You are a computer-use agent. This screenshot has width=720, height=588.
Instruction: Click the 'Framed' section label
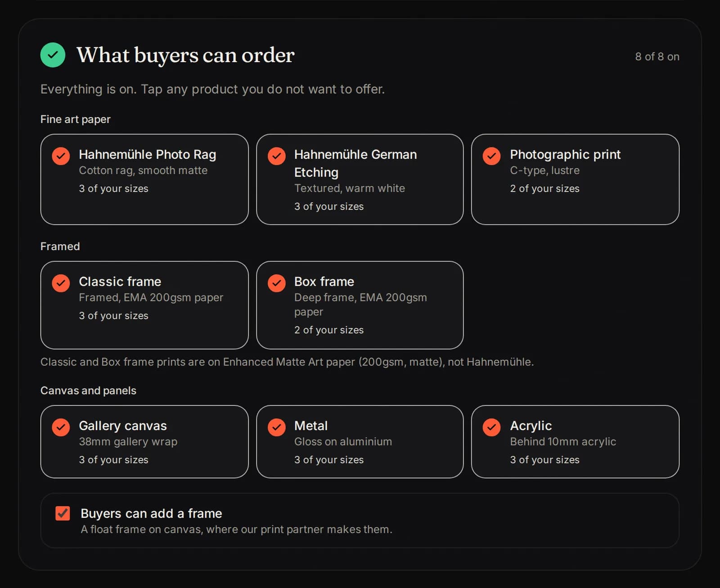[x=60, y=246]
